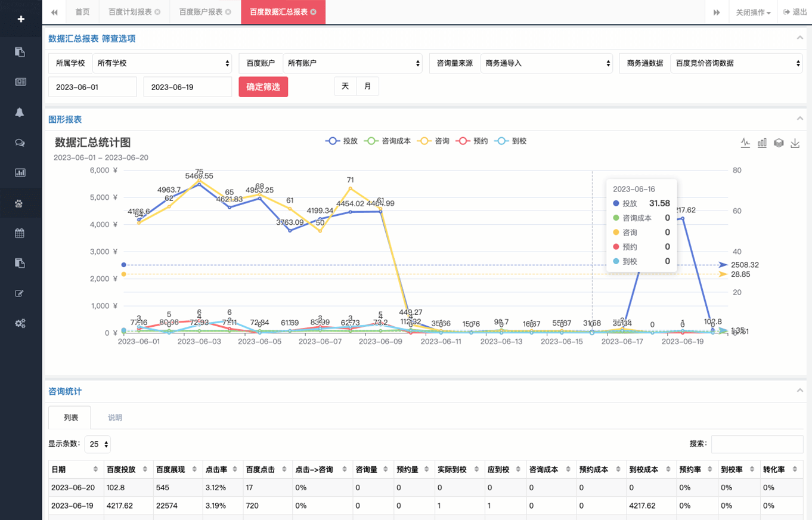Switch to the 百度计划报表 tab
Screen dimensions: 812x520
pos(130,12)
